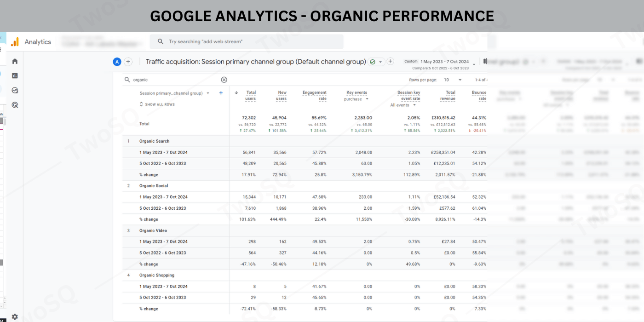Click the Google Analytics logo
Image resolution: width=644 pixels, height=322 pixels.
15,42
